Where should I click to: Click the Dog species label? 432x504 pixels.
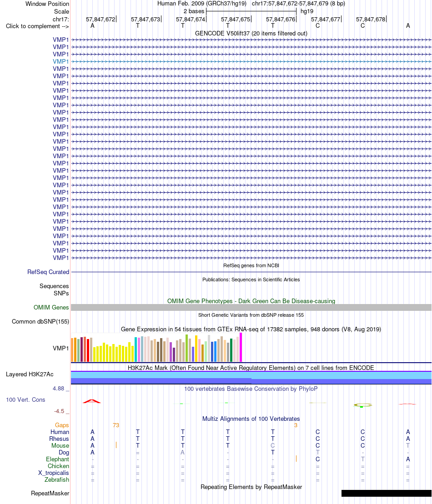point(64,452)
